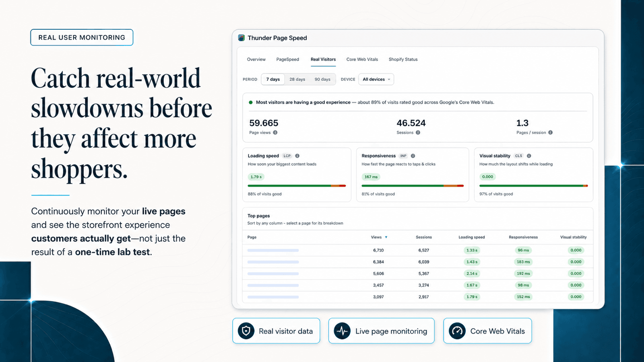Click the info icon beside Visual stability CLS

click(x=529, y=156)
